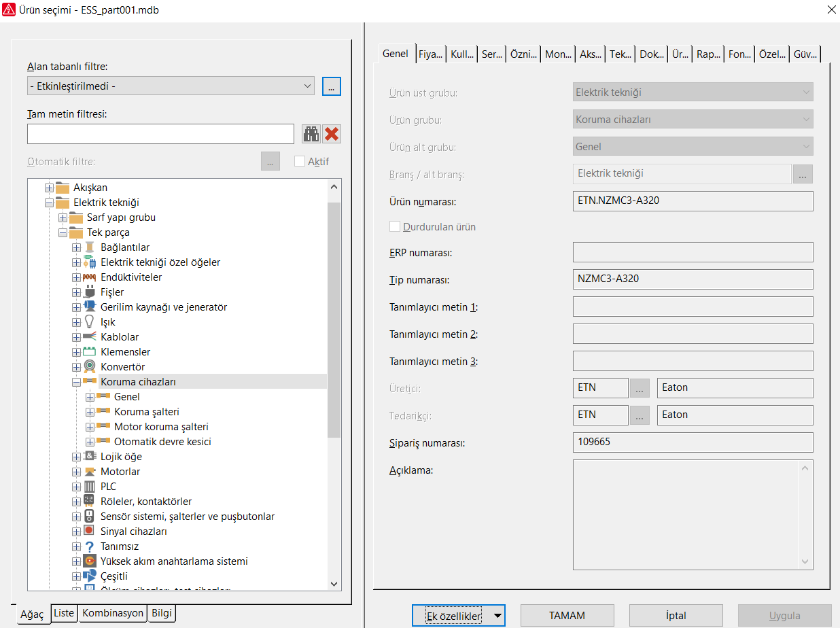The height and width of the screenshot is (628, 840).
Task: Click the Tam metin filtresi input field
Action: (161, 134)
